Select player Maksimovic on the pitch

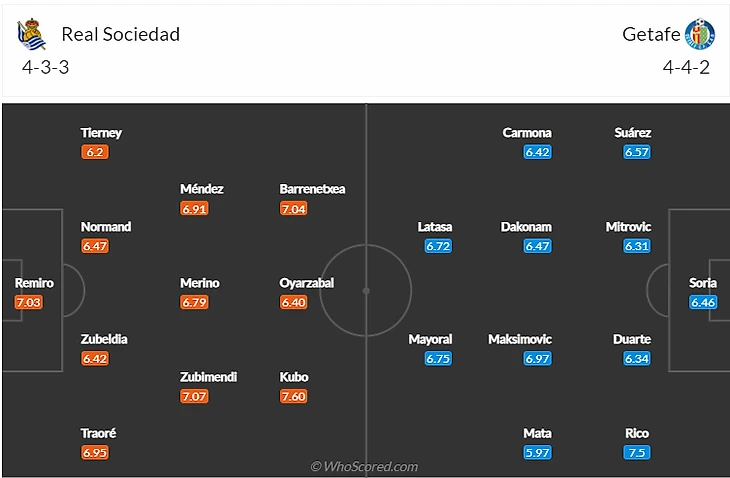click(x=520, y=340)
